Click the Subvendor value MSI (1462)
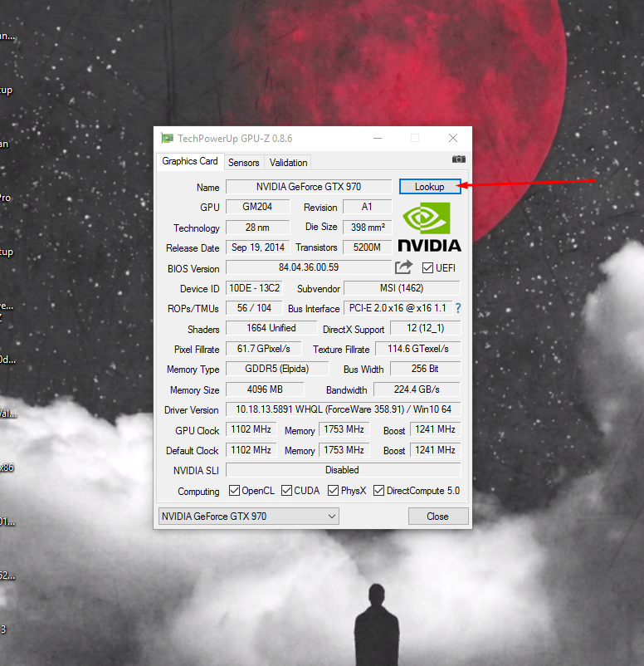This screenshot has height=666, width=644. point(402,288)
